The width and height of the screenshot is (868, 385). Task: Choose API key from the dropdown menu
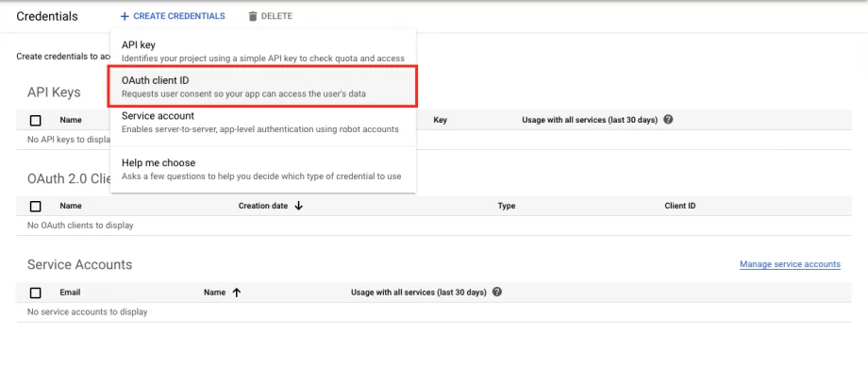click(263, 51)
